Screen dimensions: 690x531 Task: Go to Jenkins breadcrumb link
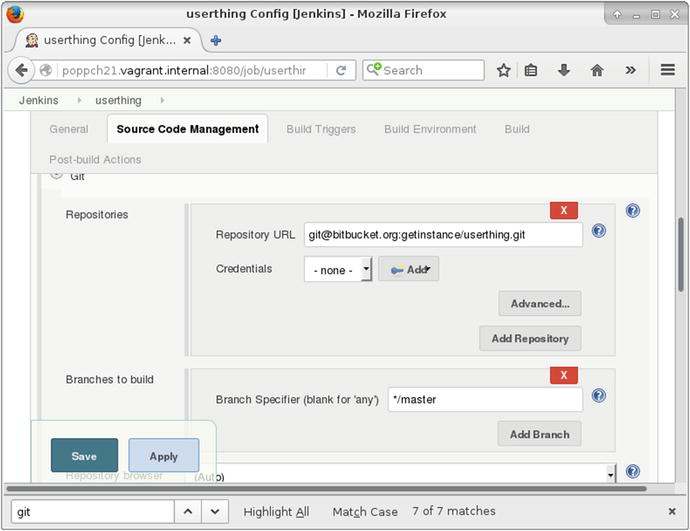pyautogui.click(x=39, y=100)
